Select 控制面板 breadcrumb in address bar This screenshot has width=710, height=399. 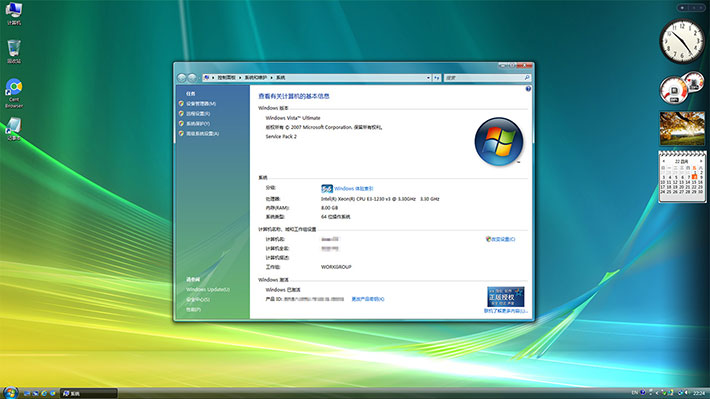tap(226, 78)
